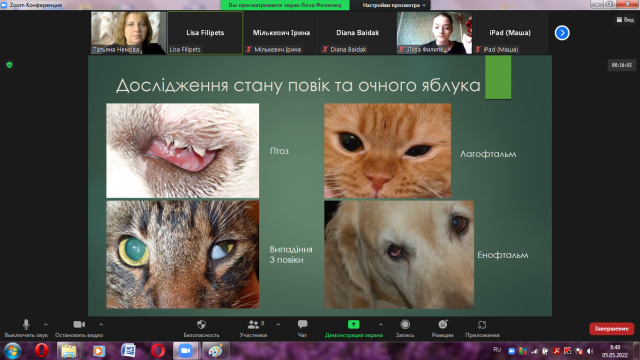
Task: Stop video with the camera button
Action: point(79,328)
